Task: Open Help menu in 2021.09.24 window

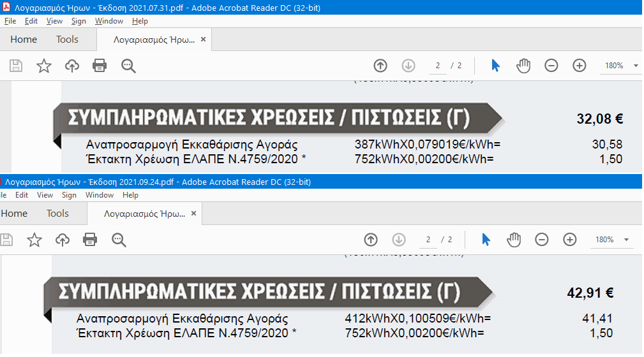Action: 131,195
